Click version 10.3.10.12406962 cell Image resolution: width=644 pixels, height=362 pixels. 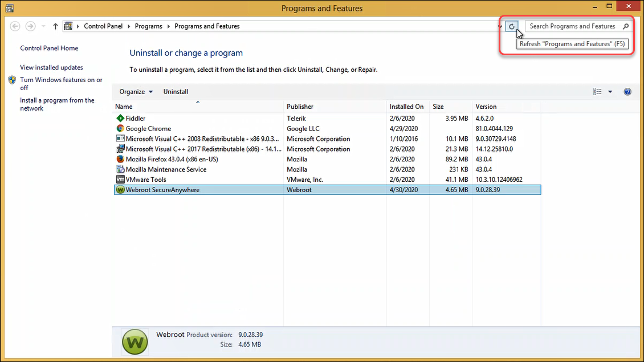499,180
